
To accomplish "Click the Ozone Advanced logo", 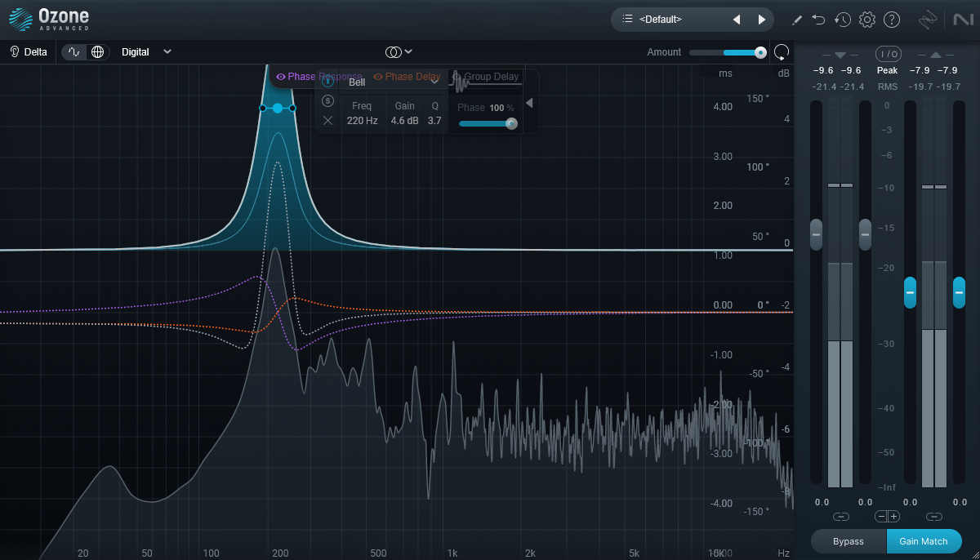I will pyautogui.click(x=49, y=19).
